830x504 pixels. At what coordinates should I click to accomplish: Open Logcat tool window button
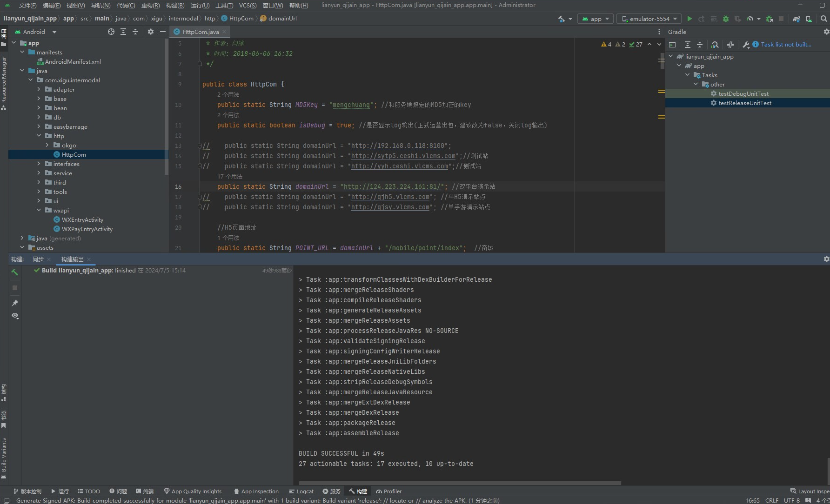coord(301,491)
